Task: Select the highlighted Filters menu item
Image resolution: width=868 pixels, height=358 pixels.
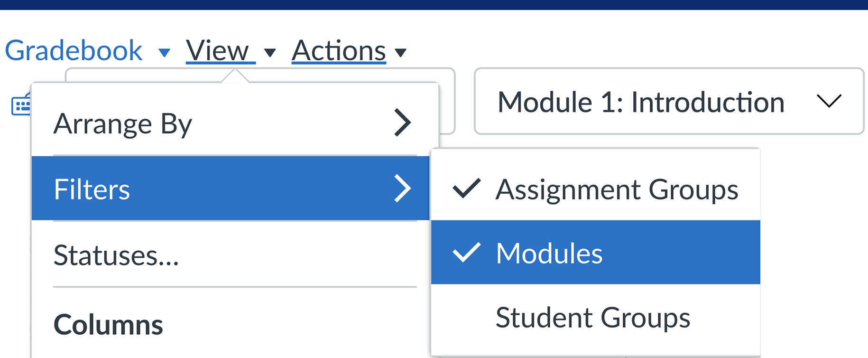Action: pos(231,188)
